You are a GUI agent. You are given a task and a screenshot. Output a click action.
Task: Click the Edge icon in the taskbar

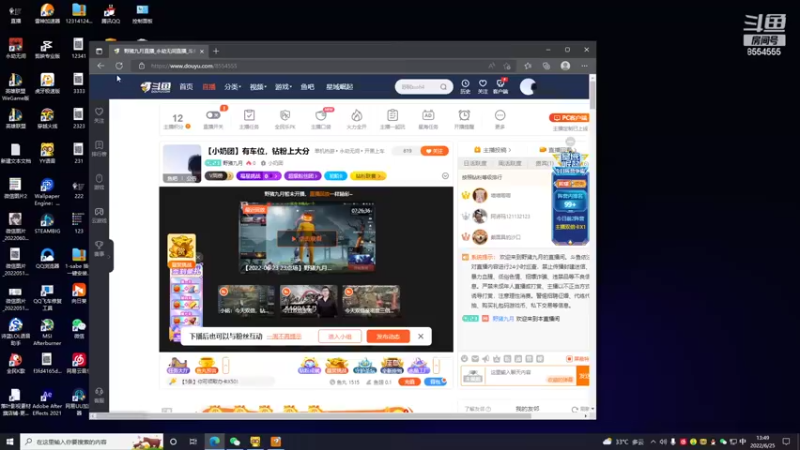[x=214, y=442]
